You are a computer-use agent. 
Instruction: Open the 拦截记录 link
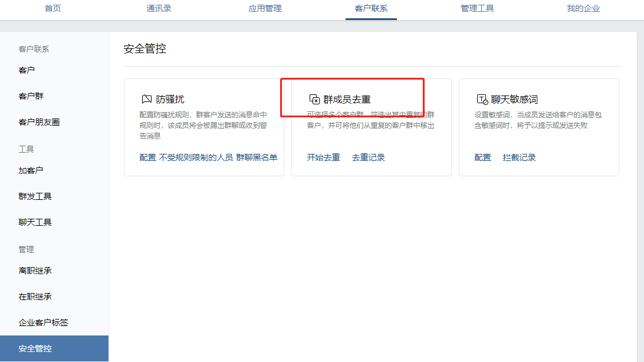[519, 157]
